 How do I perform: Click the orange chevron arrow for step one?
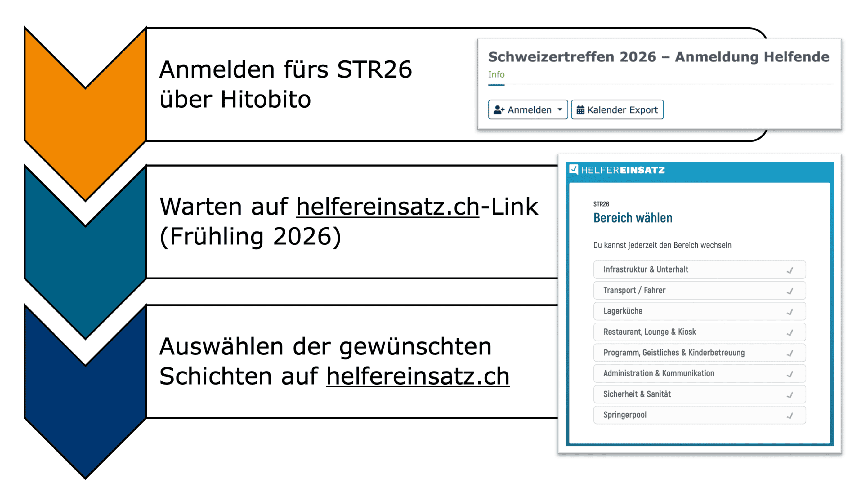85,103
